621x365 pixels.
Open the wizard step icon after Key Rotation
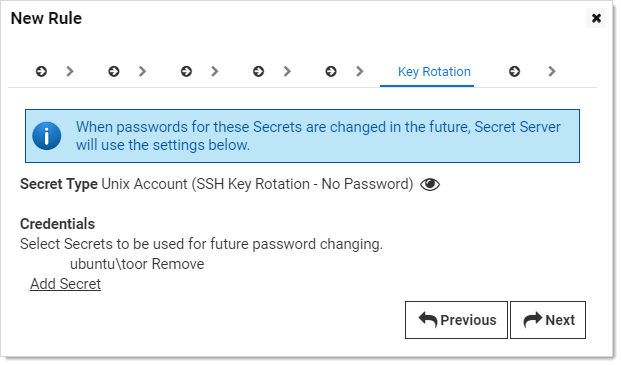click(514, 72)
